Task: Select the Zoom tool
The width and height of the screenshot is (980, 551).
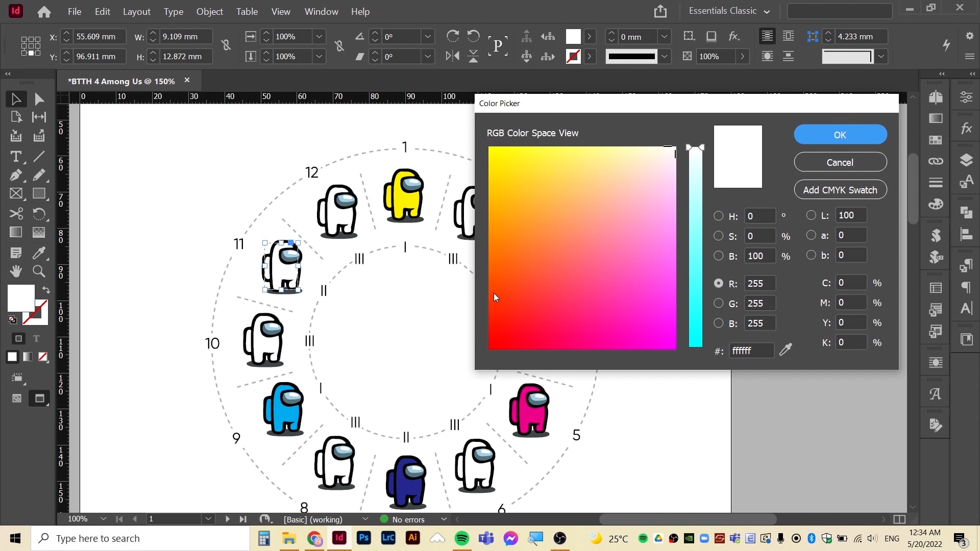Action: [39, 271]
